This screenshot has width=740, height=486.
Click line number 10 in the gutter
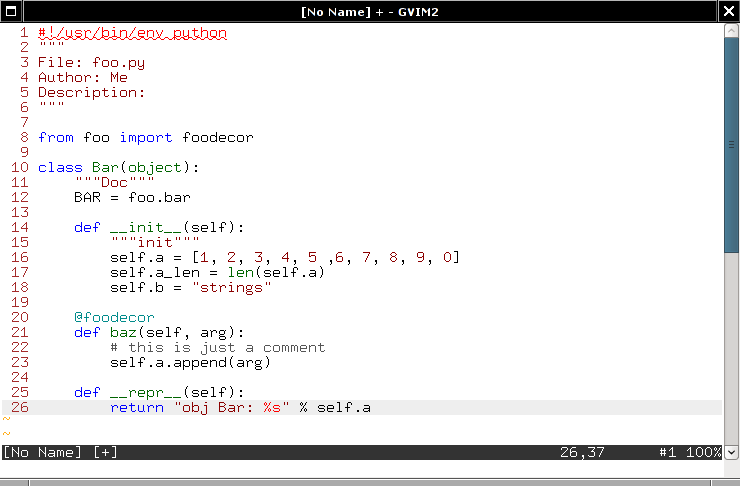(x=20, y=168)
